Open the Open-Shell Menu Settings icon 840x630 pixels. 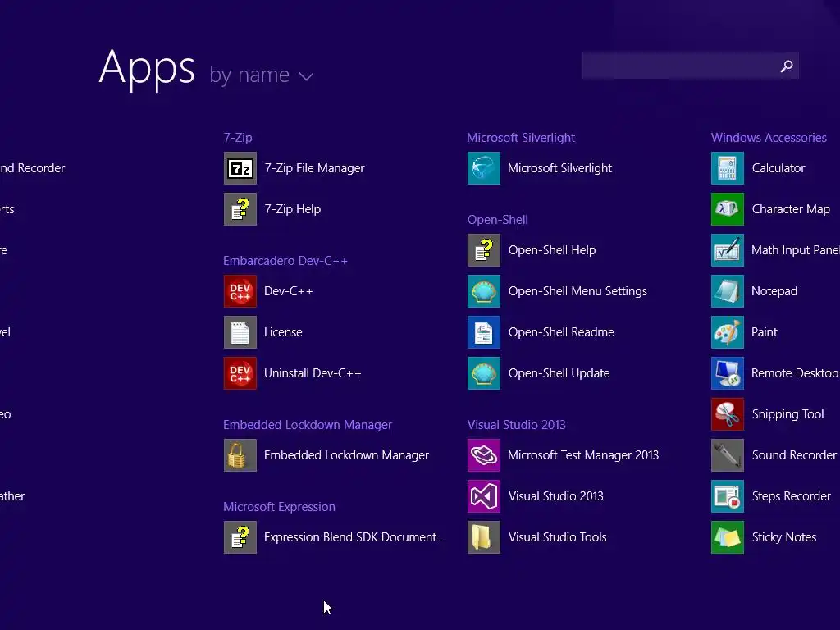point(484,291)
